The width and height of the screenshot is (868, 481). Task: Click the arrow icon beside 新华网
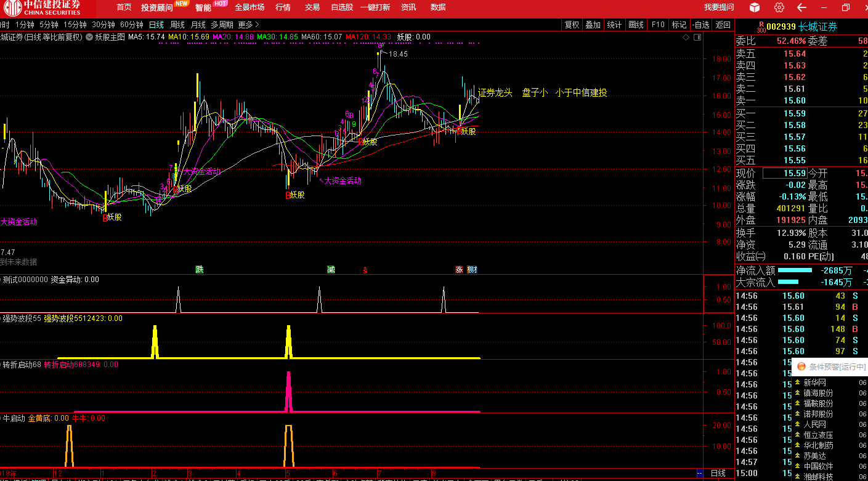[797, 382]
